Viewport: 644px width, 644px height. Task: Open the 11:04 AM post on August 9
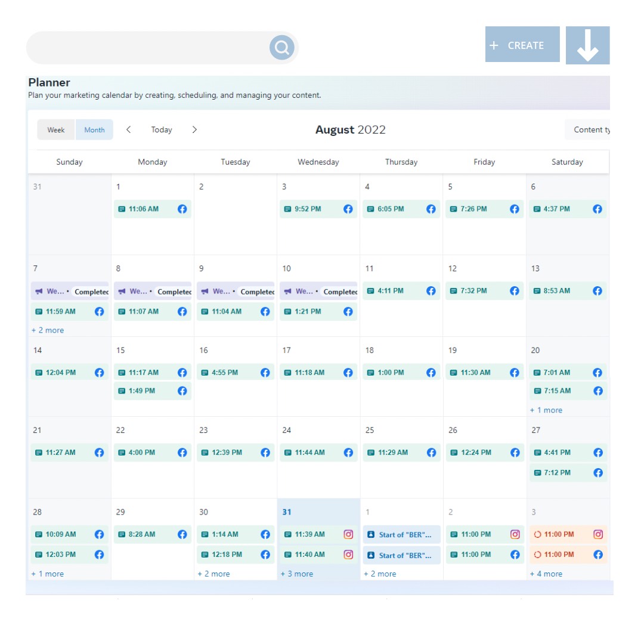236,312
